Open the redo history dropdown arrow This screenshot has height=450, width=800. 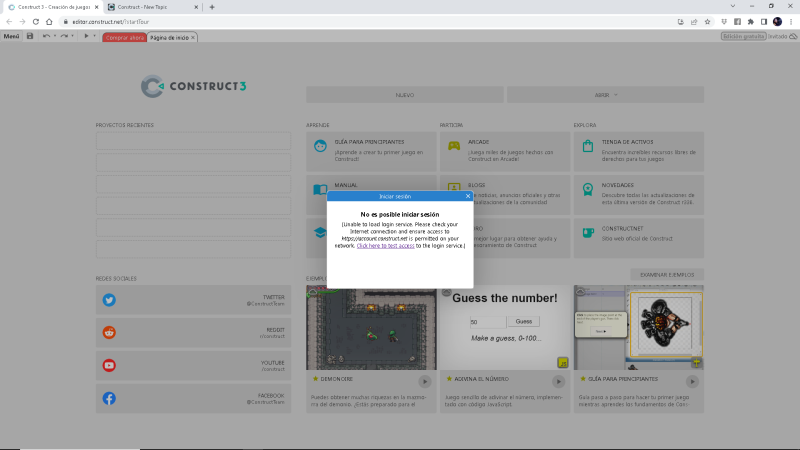click(x=72, y=36)
